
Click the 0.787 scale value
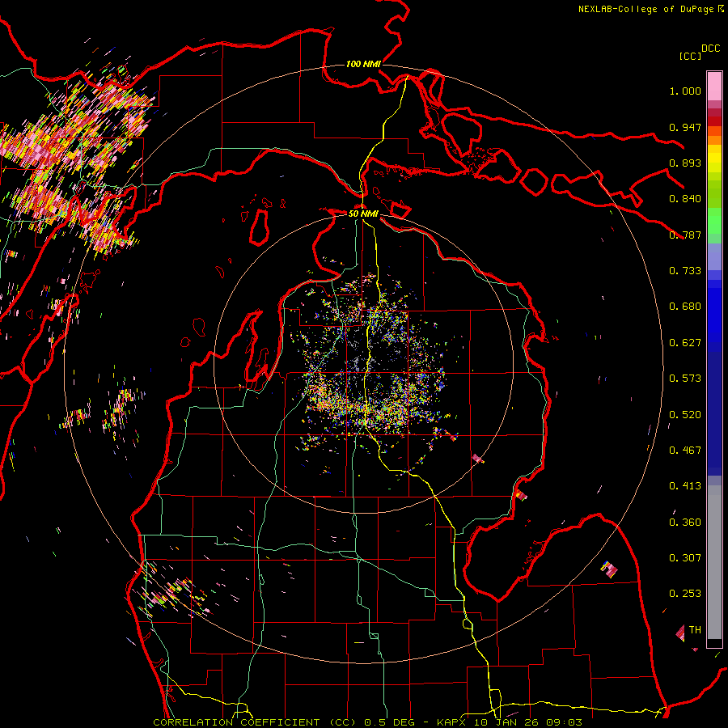click(685, 235)
